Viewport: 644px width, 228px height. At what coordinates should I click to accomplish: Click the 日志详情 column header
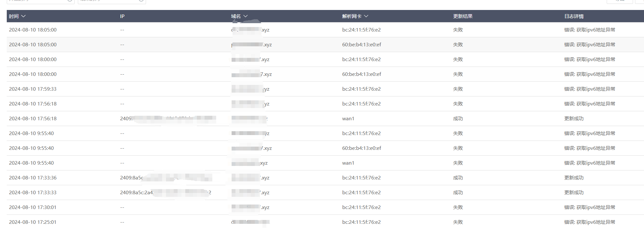574,16
